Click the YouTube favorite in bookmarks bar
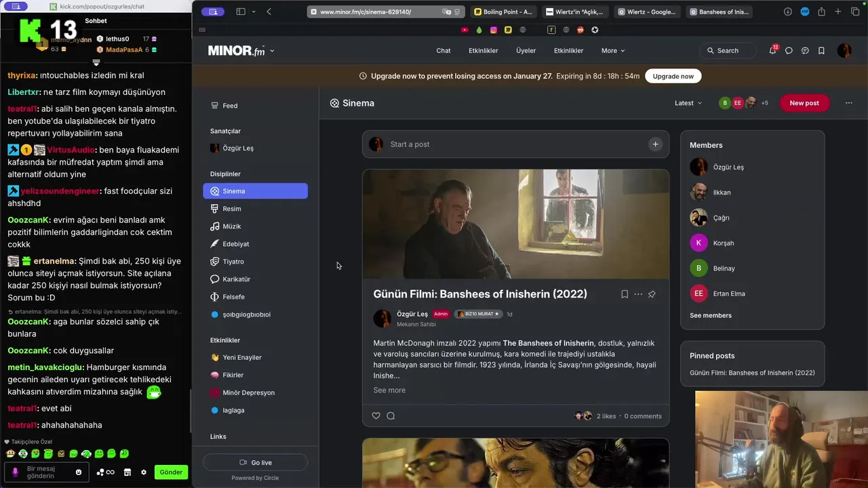The width and height of the screenshot is (868, 488). 465,30
